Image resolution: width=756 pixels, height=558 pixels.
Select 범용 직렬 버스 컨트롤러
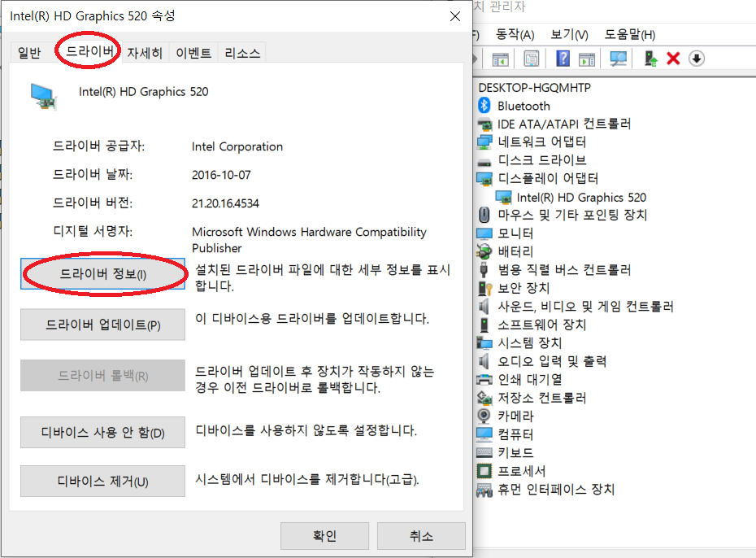(564, 269)
